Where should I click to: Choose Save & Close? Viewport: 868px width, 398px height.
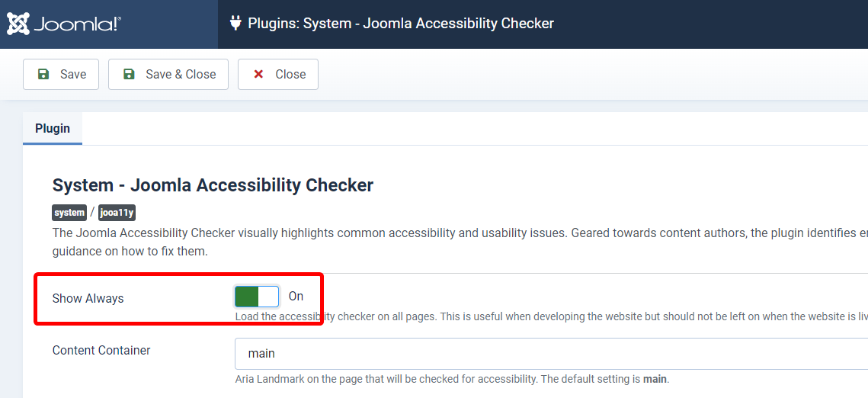coord(168,74)
